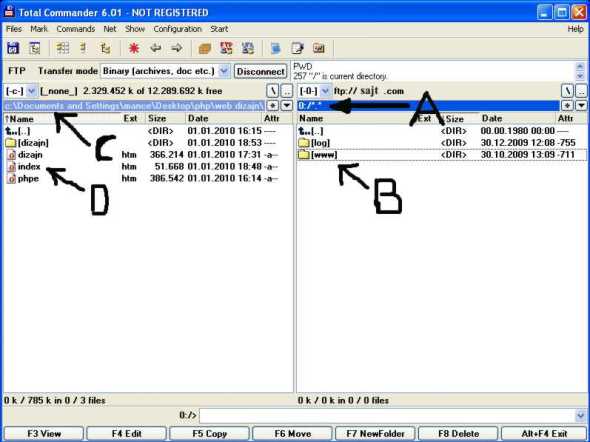Image resolution: width=590 pixels, height=442 pixels.
Task: Open the Show menu
Action: pyautogui.click(x=135, y=29)
